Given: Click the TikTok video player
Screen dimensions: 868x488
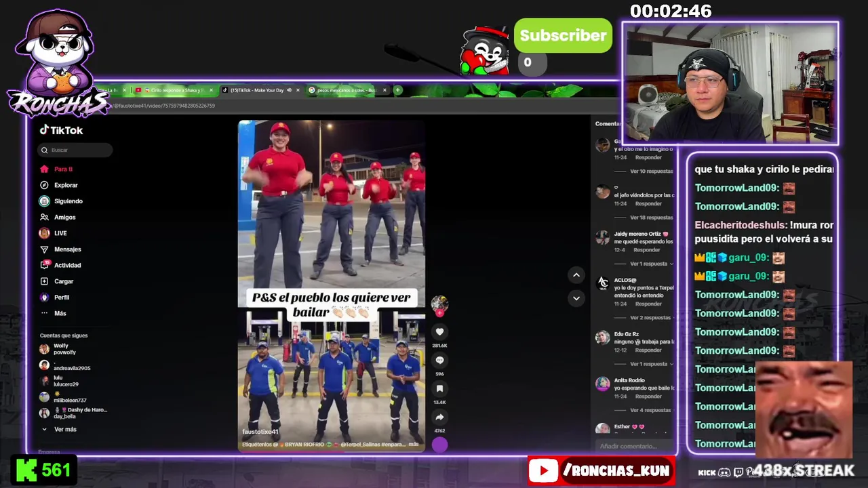Looking at the screenshot, I should pyautogui.click(x=332, y=286).
